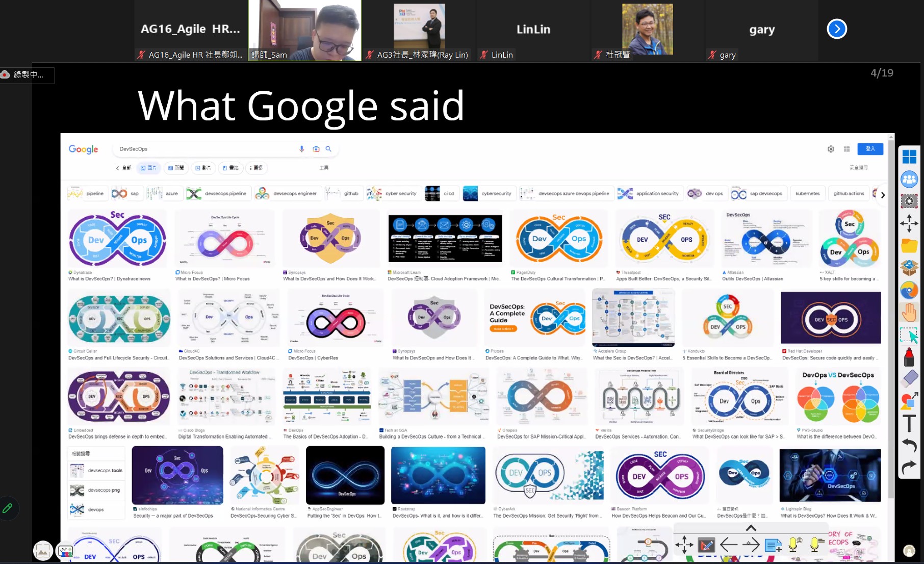Go to previous slide with left arrow

pos(728,545)
